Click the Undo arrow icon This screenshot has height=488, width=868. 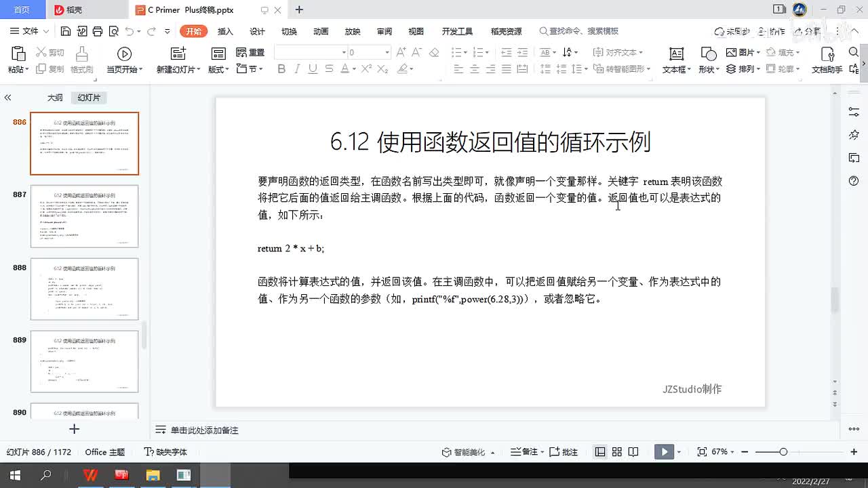click(130, 31)
